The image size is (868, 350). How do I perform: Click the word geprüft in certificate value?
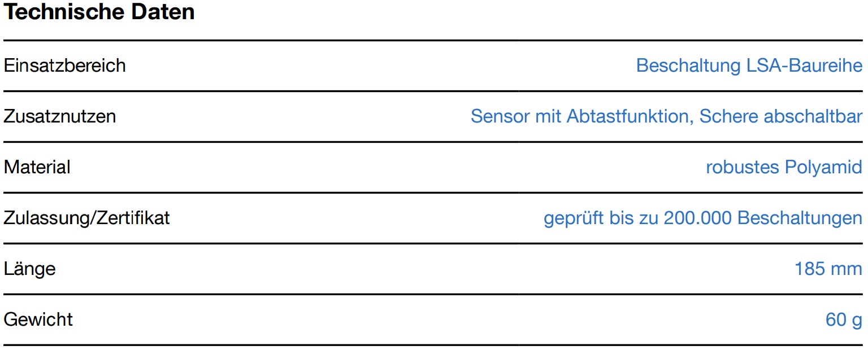[x=572, y=218]
